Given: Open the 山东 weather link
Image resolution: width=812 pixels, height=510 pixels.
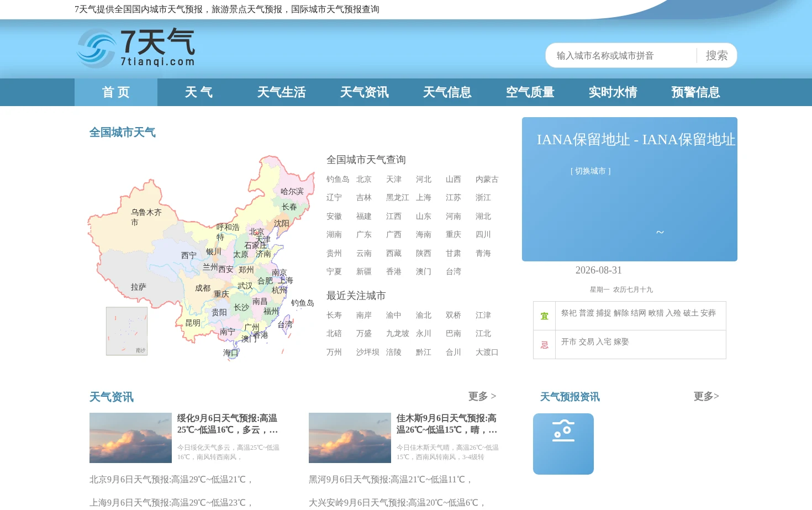Looking at the screenshot, I should coord(424,216).
